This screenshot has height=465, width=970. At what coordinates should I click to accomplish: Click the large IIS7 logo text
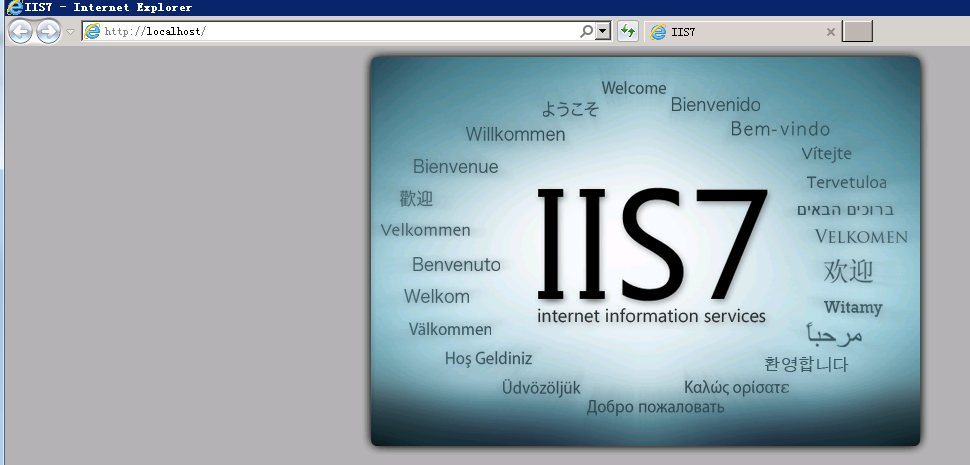pos(652,244)
